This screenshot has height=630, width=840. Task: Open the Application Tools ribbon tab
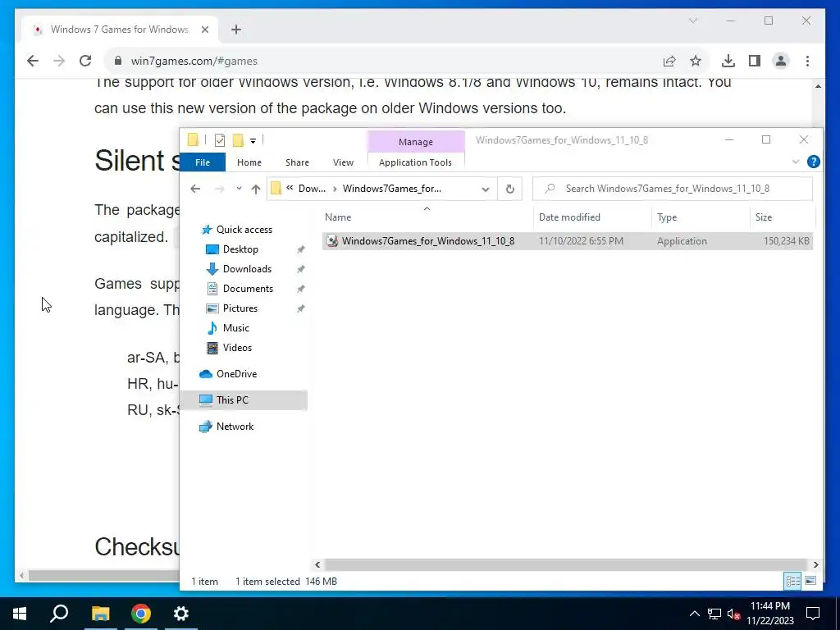tap(415, 162)
